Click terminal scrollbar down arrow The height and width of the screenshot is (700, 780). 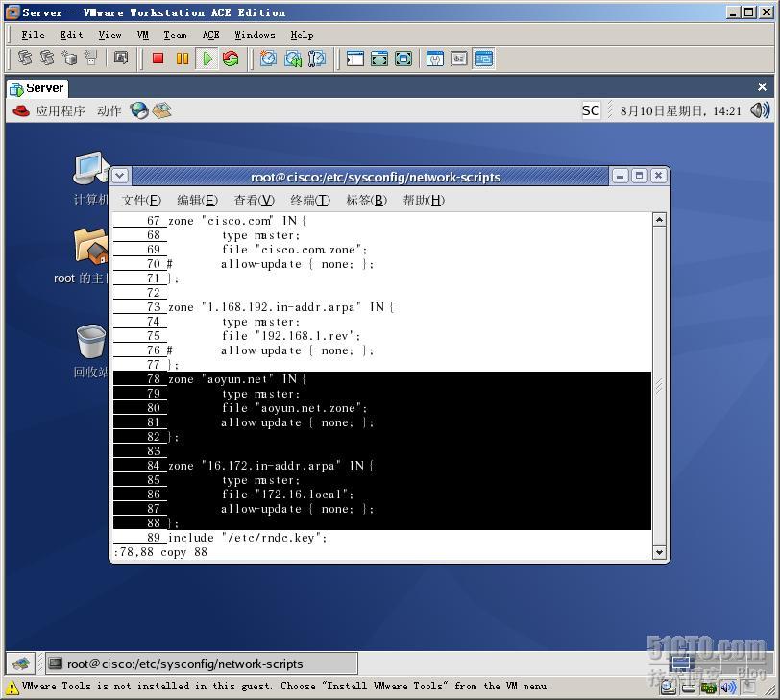pyautogui.click(x=659, y=552)
